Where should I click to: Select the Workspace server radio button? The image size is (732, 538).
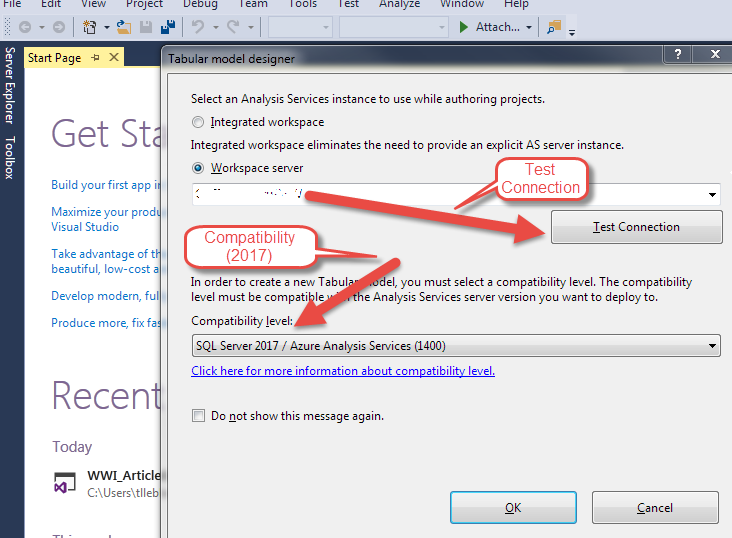[x=198, y=168]
